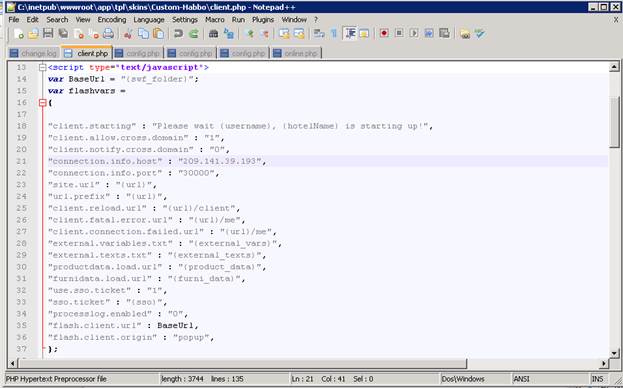This screenshot has height=388, width=623.
Task: Redo with the green arrow icon
Action: [x=193, y=34]
